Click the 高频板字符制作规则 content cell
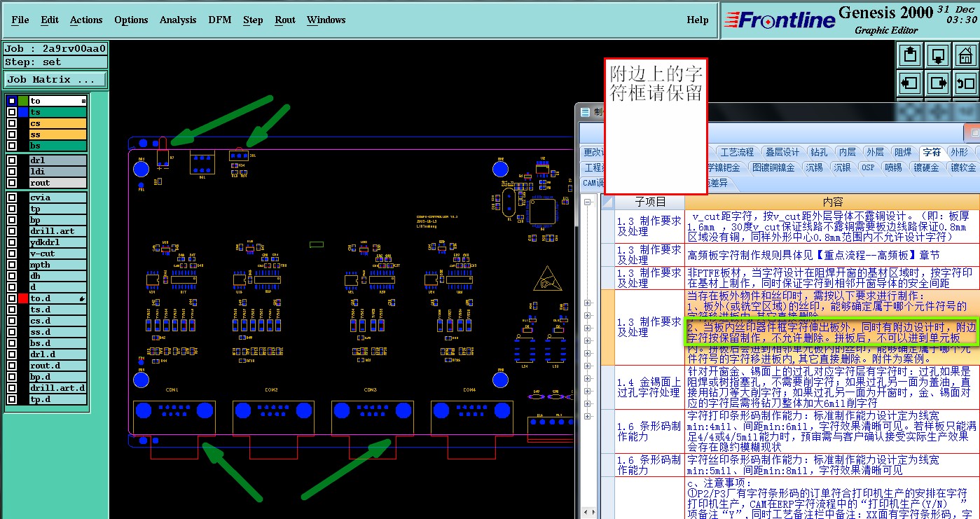 tap(832, 255)
